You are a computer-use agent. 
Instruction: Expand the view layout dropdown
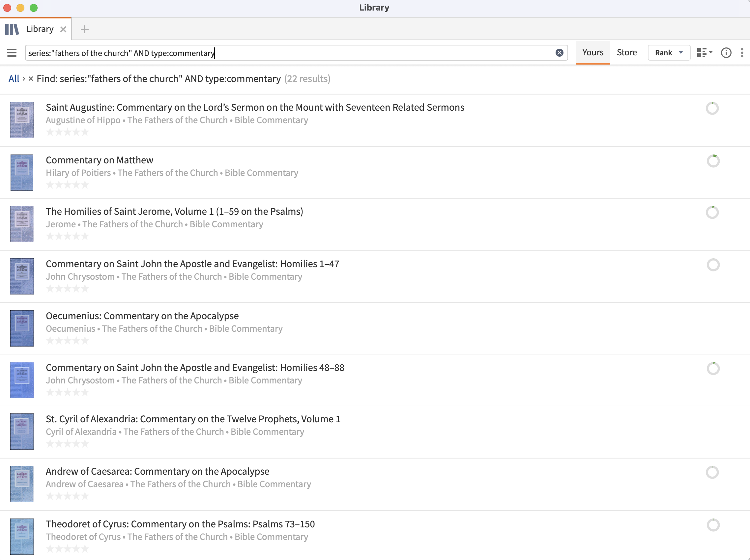(x=705, y=53)
